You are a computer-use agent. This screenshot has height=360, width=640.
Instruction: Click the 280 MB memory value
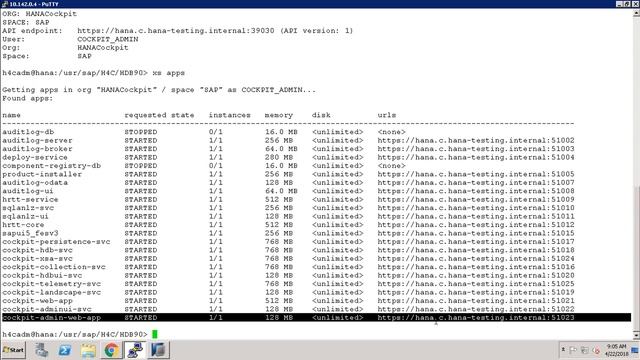pyautogui.click(x=279, y=157)
